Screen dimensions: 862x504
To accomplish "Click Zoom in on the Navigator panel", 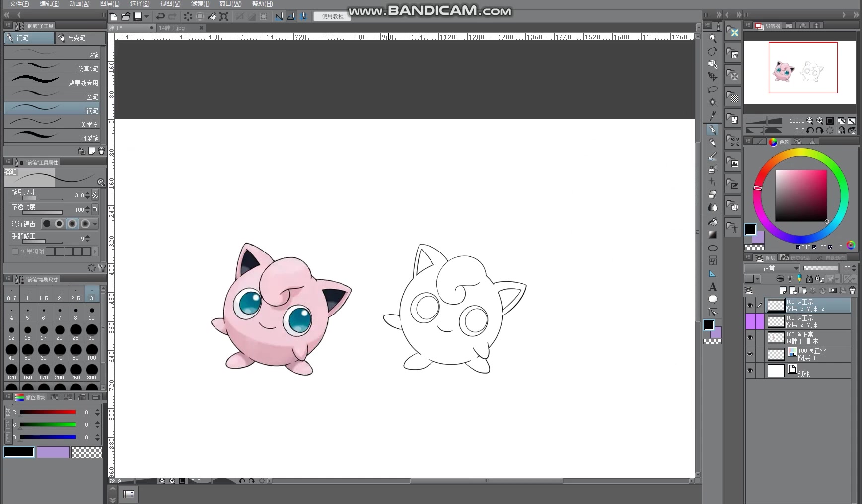I will click(820, 121).
